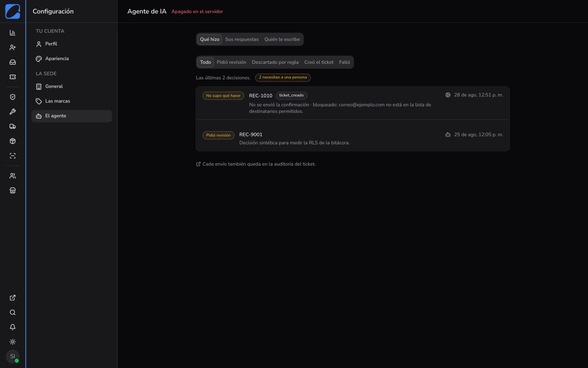Open decision entry REC-9001
588x368 pixels.
coord(353,135)
